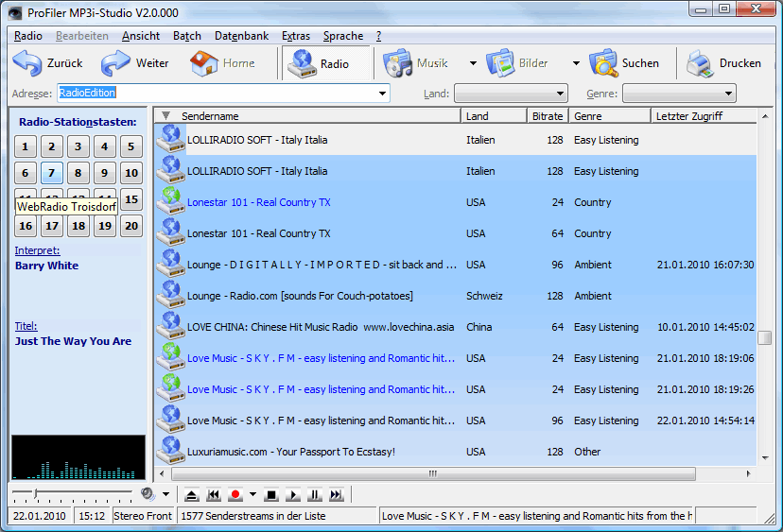
Task: Select station preset button 10
Action: coord(130,173)
